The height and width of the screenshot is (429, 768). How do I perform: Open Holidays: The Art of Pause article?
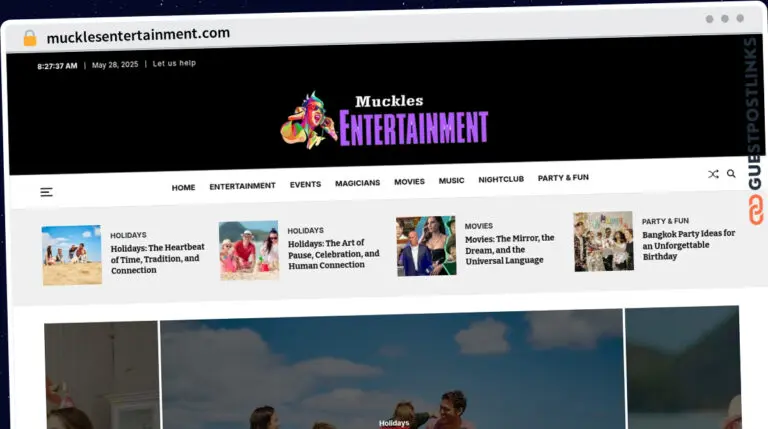[333, 254]
